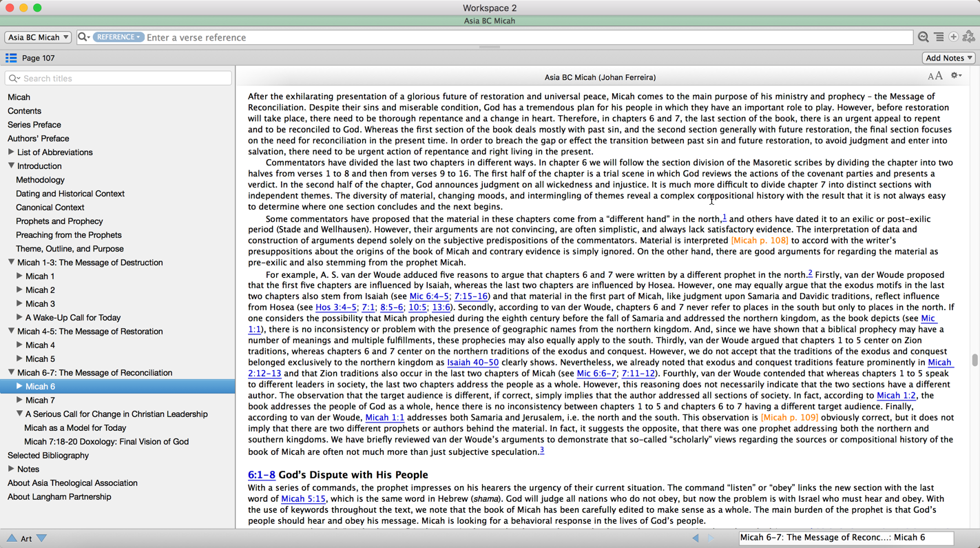This screenshot has width=980, height=548.
Task: Click the recycle pane icon
Action: 969,37
